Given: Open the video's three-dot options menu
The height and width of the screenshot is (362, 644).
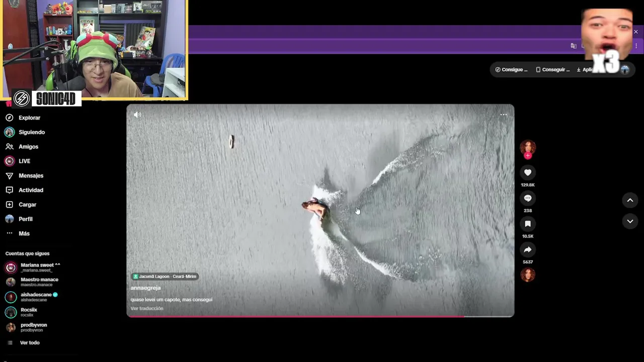Looking at the screenshot, I should [504, 115].
